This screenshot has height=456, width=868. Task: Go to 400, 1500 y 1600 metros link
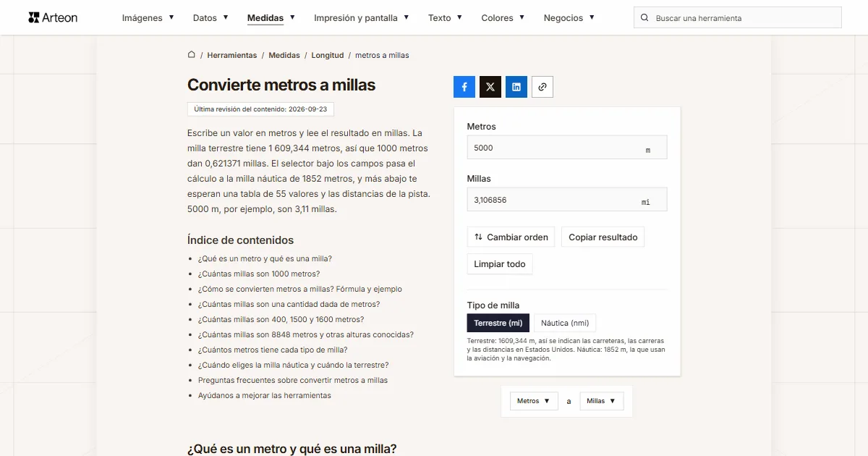(281, 319)
